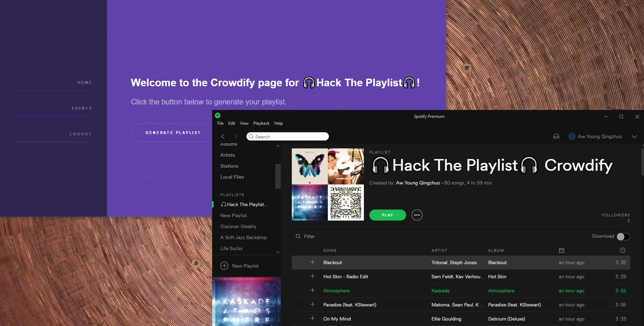
Task: Click the green Atmosphere album link
Action: (x=501, y=291)
